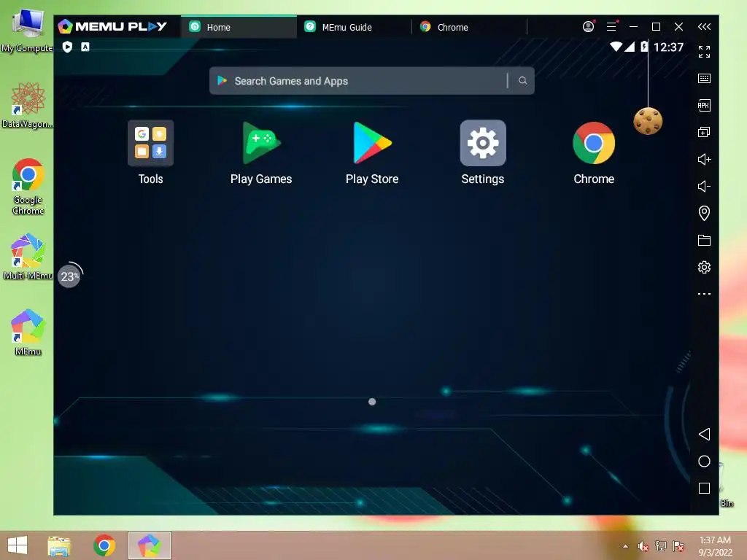Click the network tray icon
The height and width of the screenshot is (560, 747).
tap(661, 546)
